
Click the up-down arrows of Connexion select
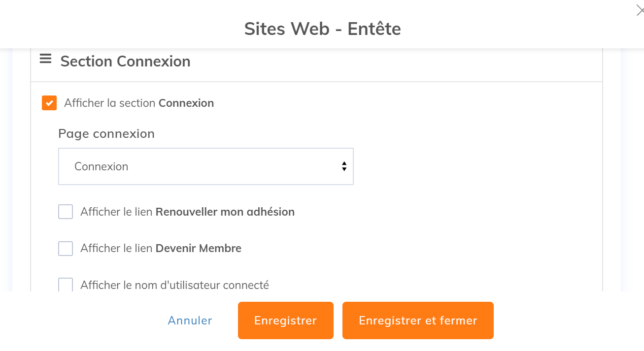point(344,166)
